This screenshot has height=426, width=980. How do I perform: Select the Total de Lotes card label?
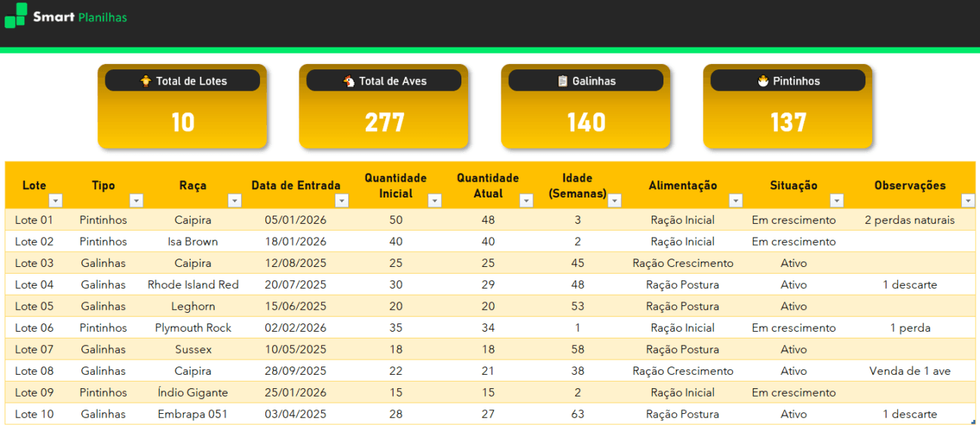tap(191, 81)
